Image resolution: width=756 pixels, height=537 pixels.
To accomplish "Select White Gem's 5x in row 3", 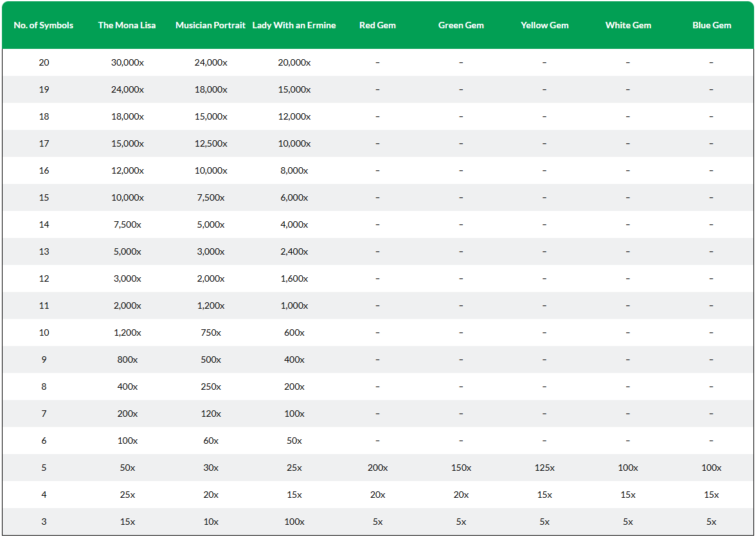I will click(x=628, y=522).
